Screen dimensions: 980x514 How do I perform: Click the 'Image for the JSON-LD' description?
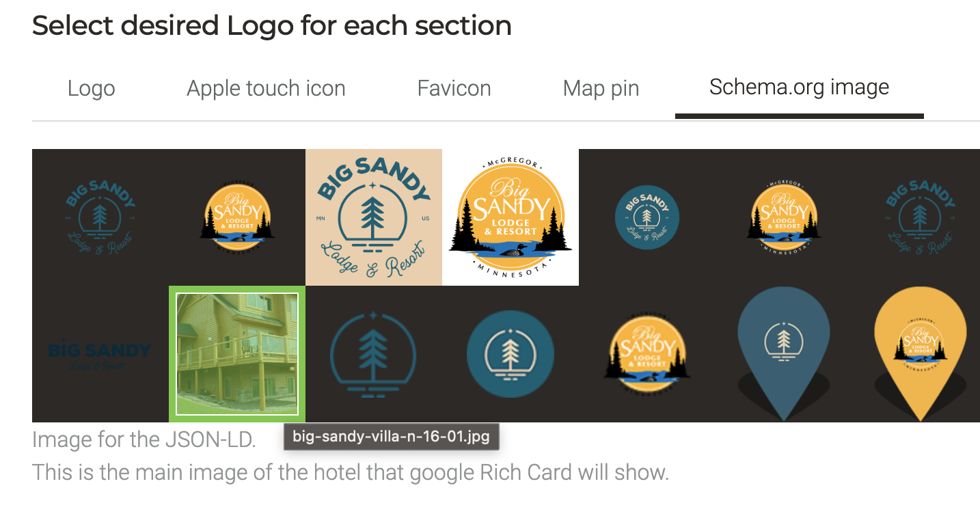point(144,439)
